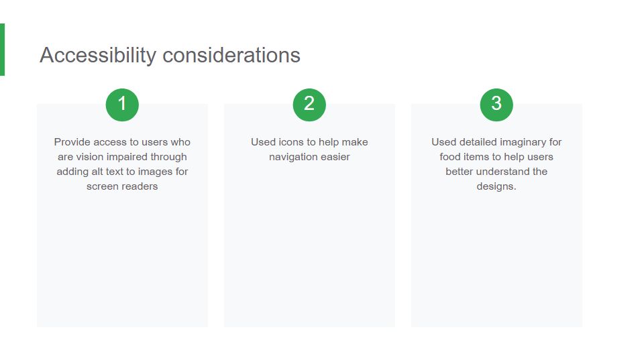This screenshot has height=362, width=644.
Task: Click the green circle numbered 2
Action: click(309, 105)
